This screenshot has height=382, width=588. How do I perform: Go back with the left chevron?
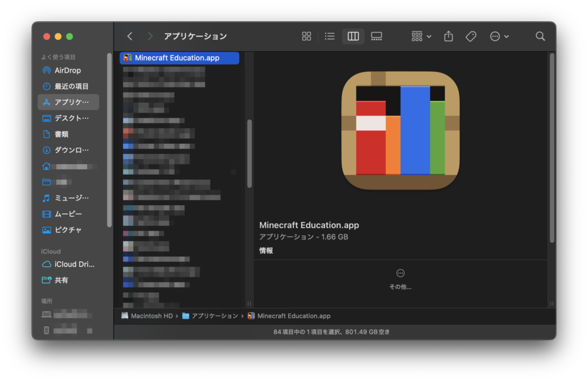point(130,36)
